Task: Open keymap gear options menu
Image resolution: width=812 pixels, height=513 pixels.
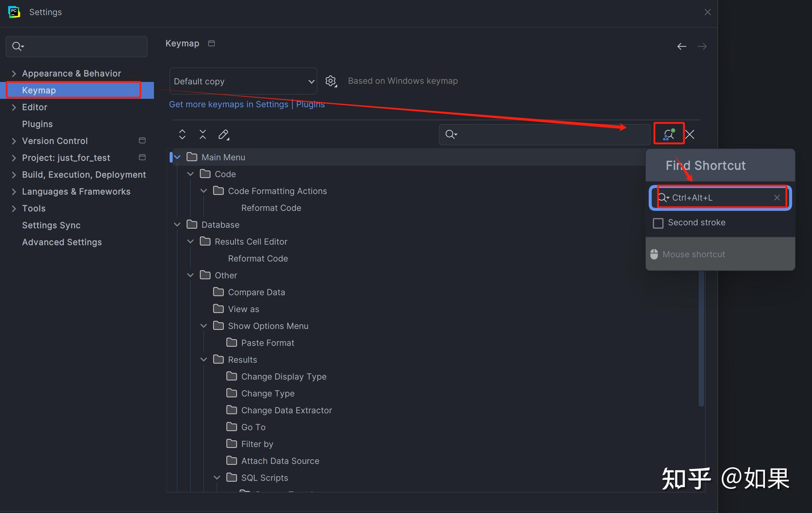Action: (331, 81)
